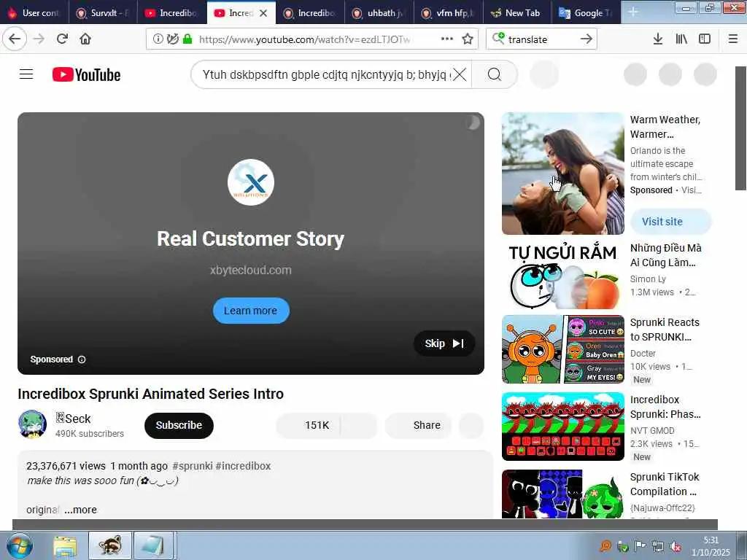Open the browser Downloads arrow
The height and width of the screenshot is (560, 747).
(658, 39)
